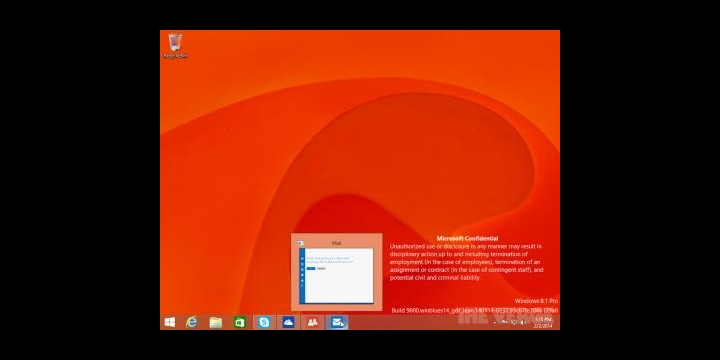
Task: Open the Windows Start button
Action: coord(169,322)
